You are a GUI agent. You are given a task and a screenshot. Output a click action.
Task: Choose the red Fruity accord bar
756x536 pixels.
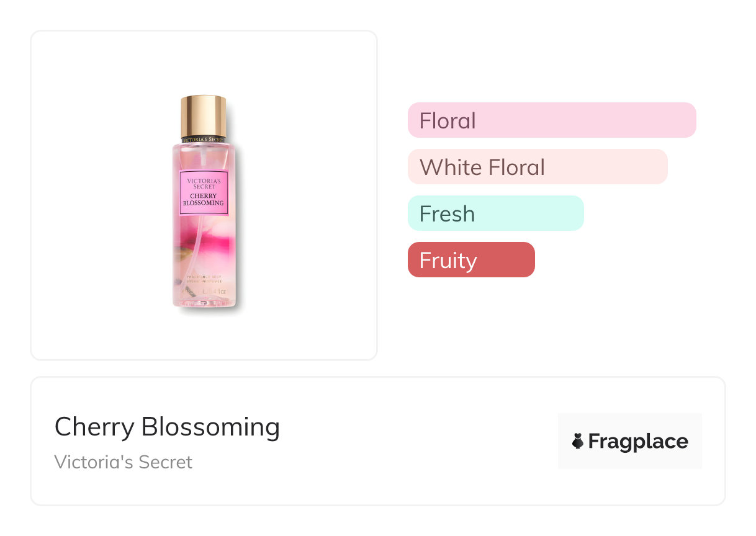(x=470, y=259)
